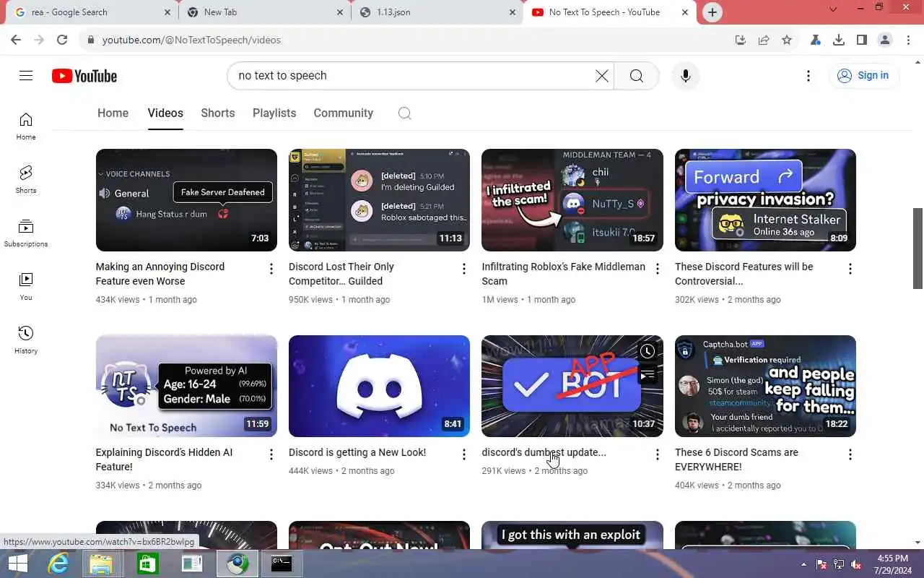Switch to the '1.13.json' browser tab
Screen dimensions: 924x578
pos(437,12)
